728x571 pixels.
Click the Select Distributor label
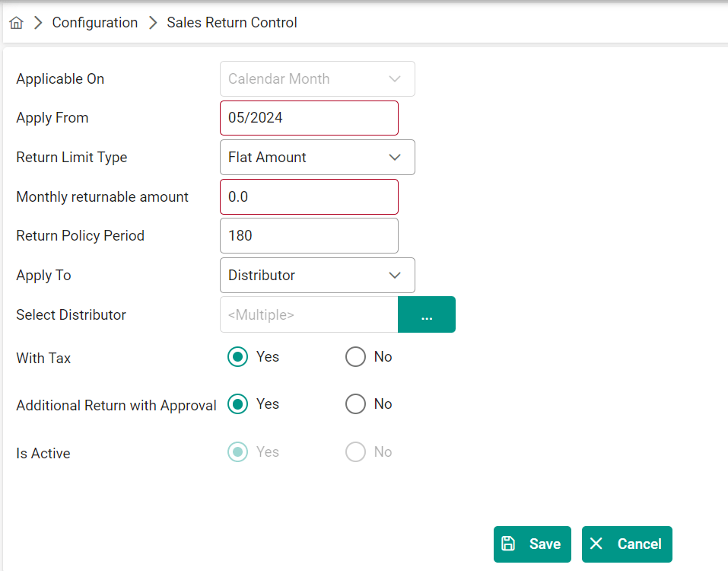click(71, 315)
